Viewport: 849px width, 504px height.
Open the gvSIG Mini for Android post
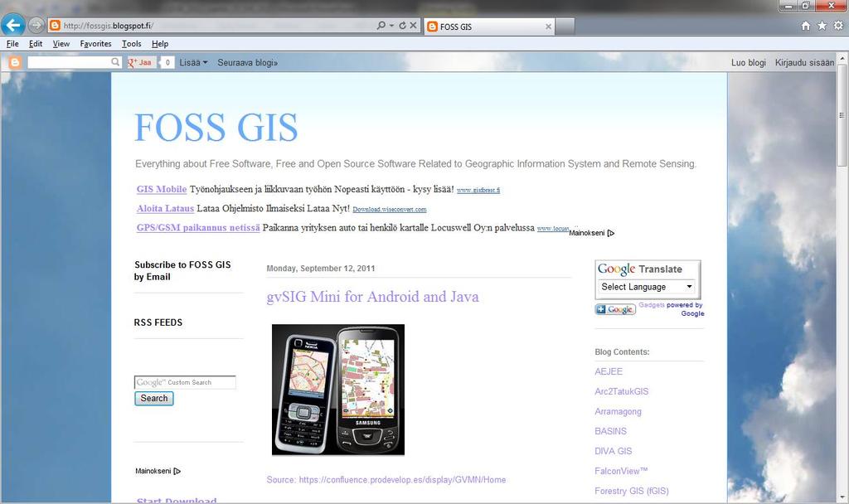(x=372, y=297)
